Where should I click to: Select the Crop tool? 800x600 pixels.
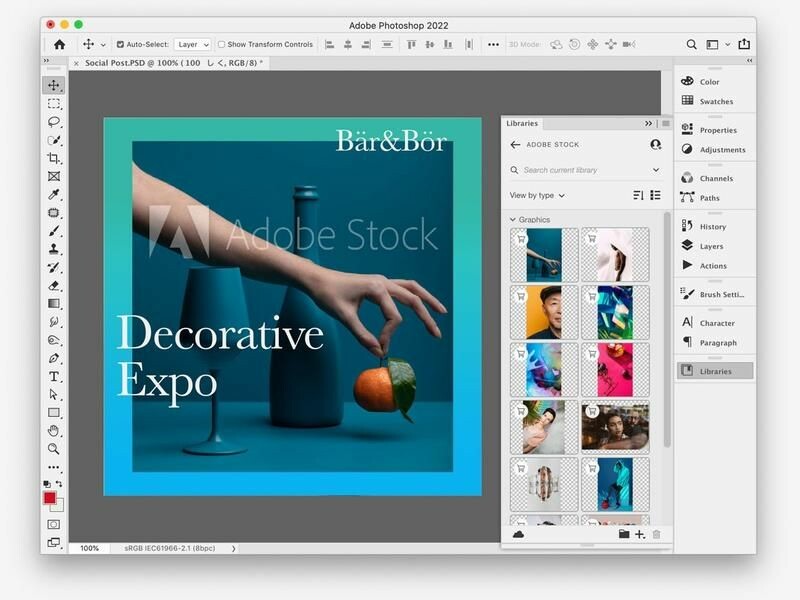(54, 158)
